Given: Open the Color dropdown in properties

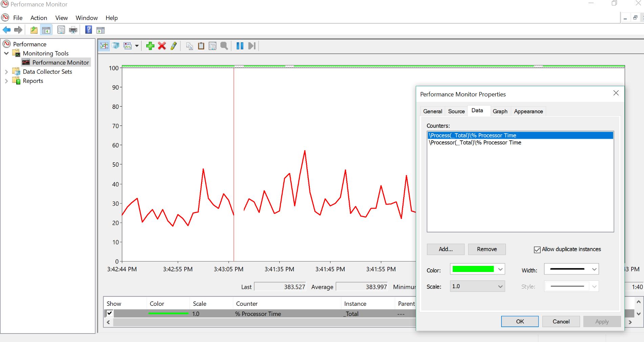Looking at the screenshot, I should point(500,269).
